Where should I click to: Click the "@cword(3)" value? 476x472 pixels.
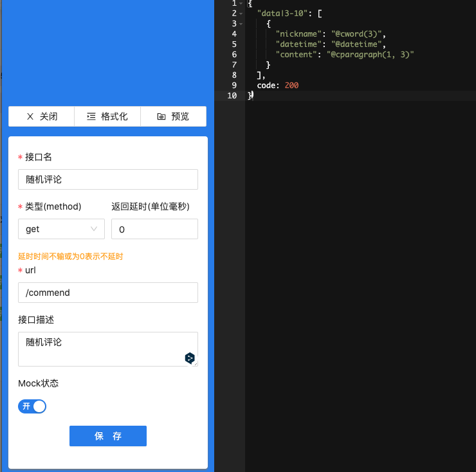coord(356,34)
